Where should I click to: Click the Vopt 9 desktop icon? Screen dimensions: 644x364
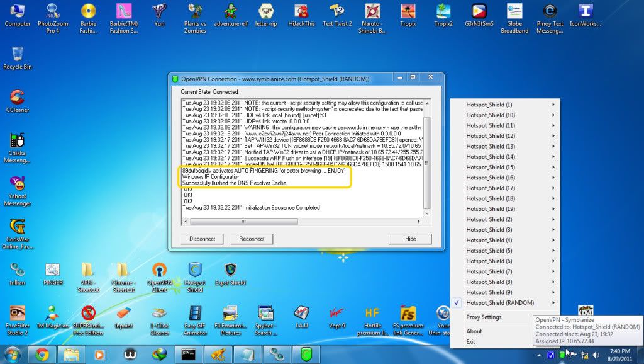337,317
